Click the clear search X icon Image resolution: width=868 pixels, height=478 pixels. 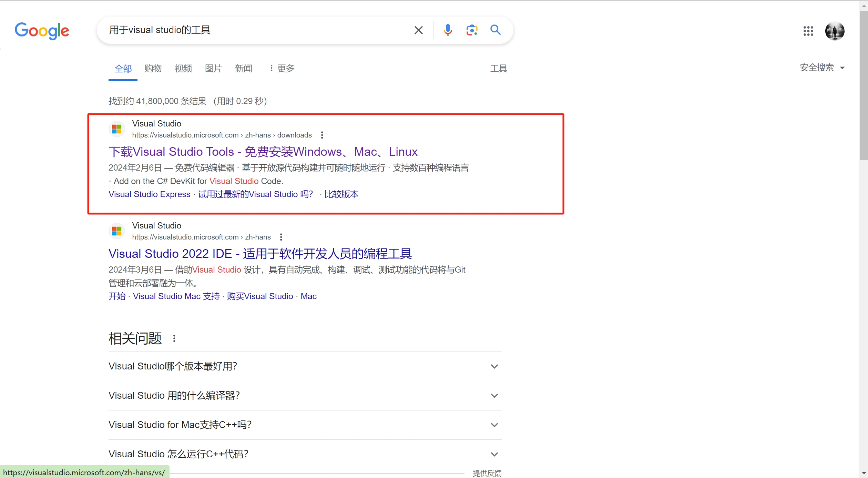[x=418, y=30]
